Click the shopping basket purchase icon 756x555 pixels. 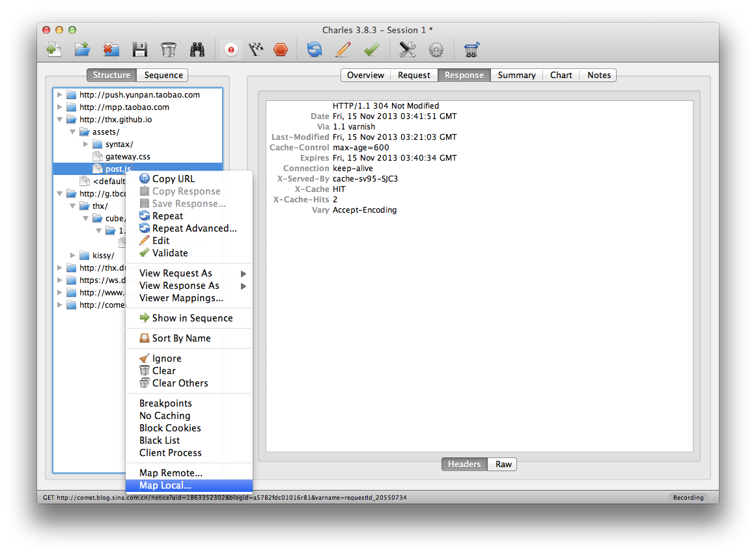click(471, 49)
